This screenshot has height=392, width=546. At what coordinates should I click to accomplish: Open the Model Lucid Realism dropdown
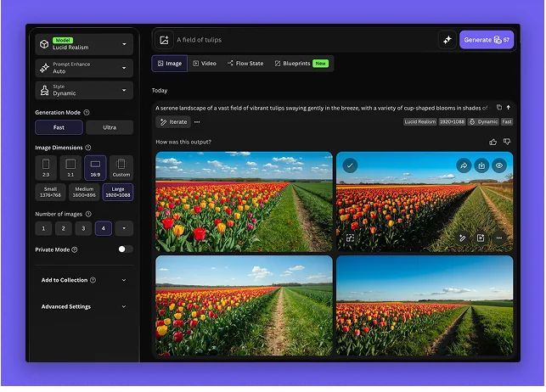(84, 44)
